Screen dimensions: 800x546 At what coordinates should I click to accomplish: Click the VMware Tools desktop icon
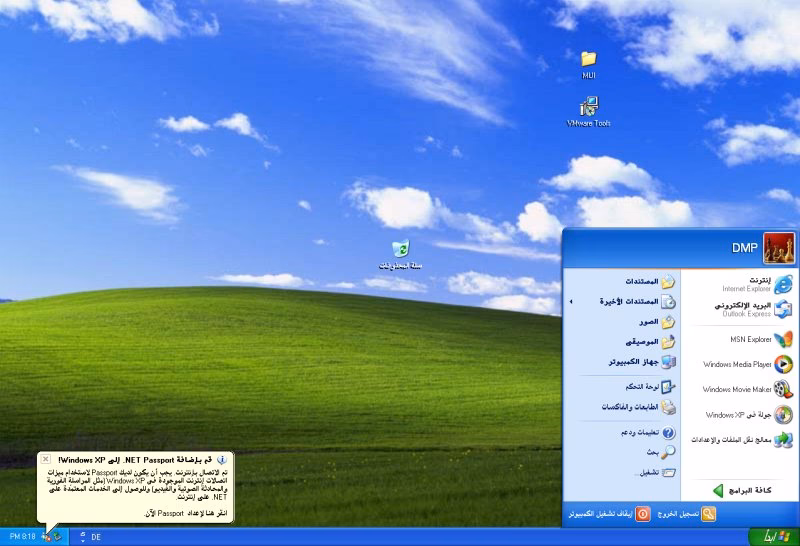[588, 110]
